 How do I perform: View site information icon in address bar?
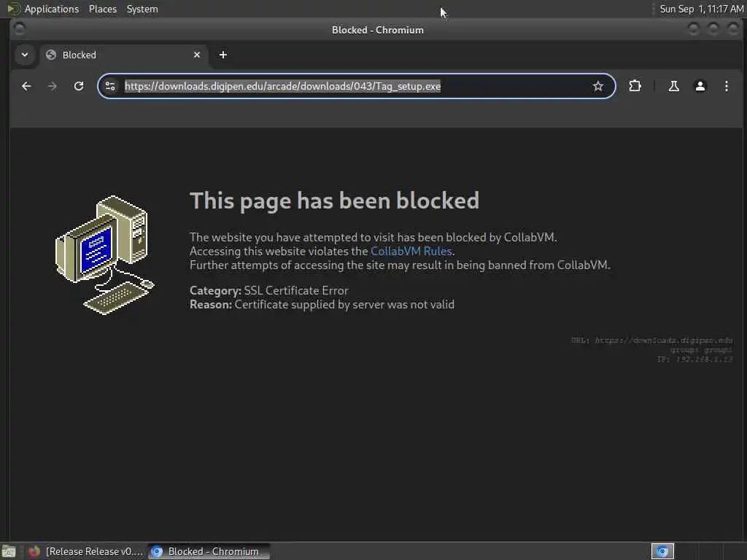pyautogui.click(x=111, y=86)
